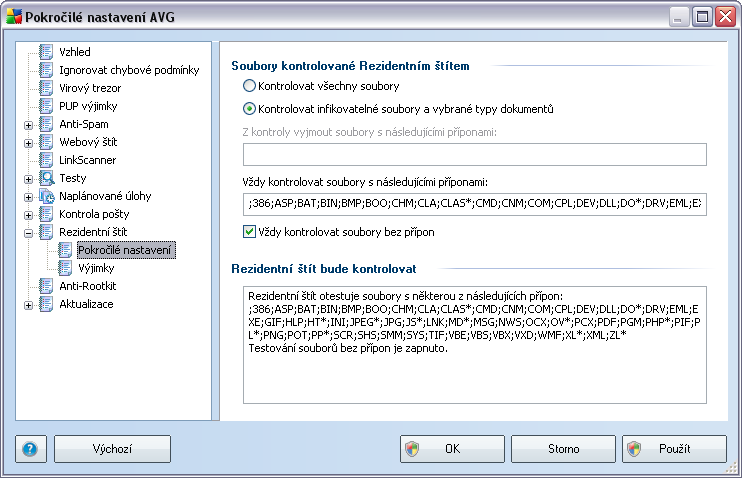Screen dimensions: 742x478
Task: Click the Webový štít page icon
Action: click(x=46, y=142)
